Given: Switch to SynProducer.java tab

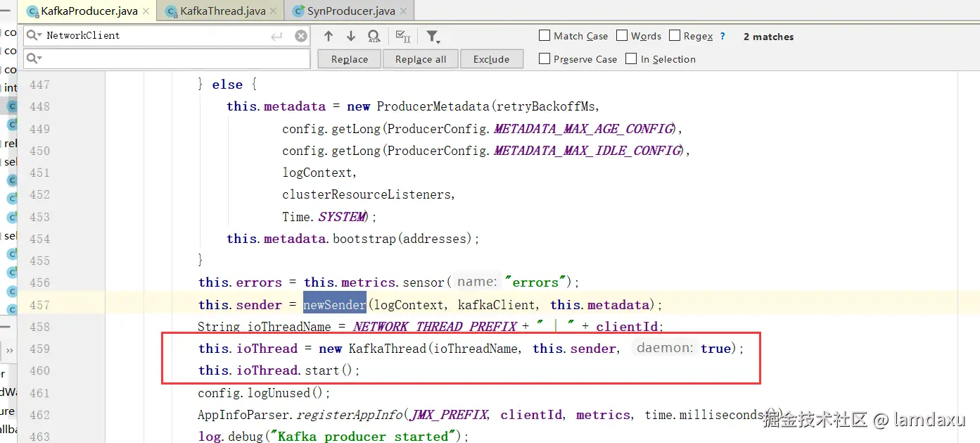Looking at the screenshot, I should (x=350, y=11).
